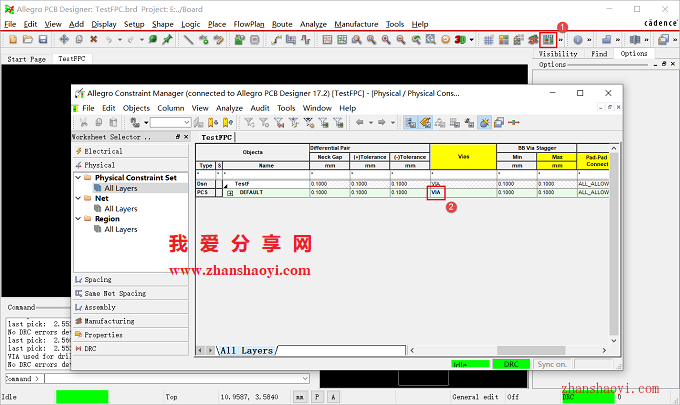This screenshot has height=405, width=680.
Task: Collapse the Net tree node
Action: tap(78, 198)
